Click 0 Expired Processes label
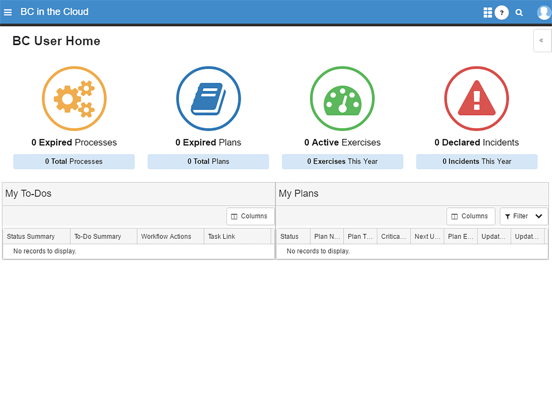 (x=74, y=142)
